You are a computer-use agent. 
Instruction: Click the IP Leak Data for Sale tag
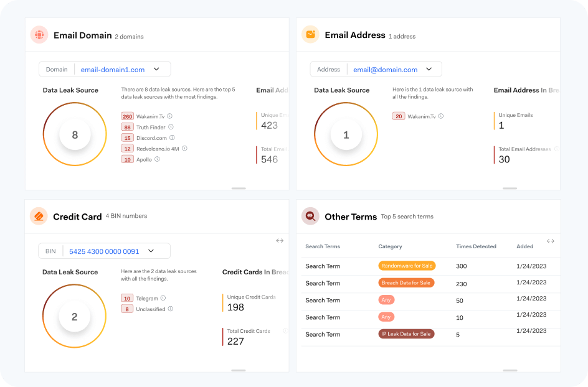pyautogui.click(x=406, y=333)
